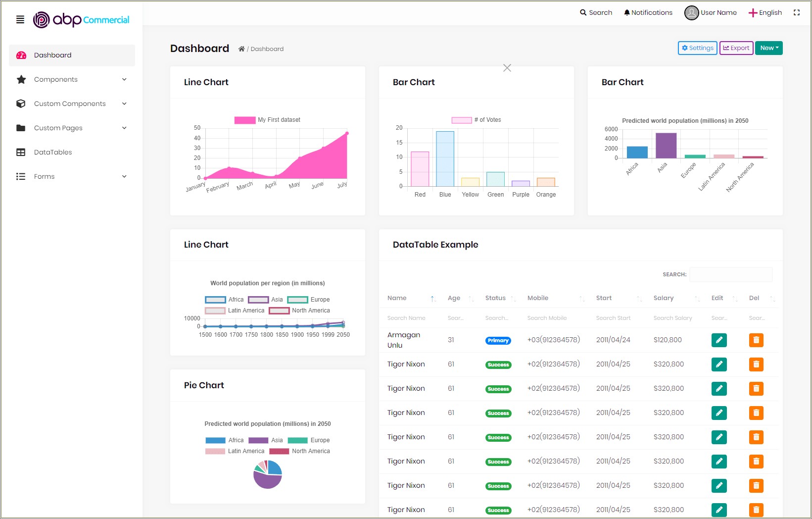Screen dimensions: 812x519
Task: Click the Components star icon
Action: tap(21, 80)
